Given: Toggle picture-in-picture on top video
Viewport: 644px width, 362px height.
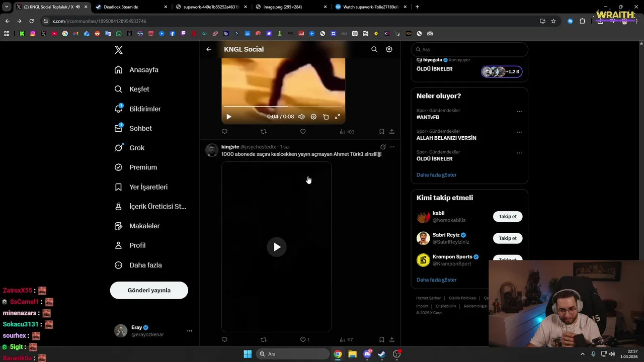Looking at the screenshot, I should tap(326, 117).
